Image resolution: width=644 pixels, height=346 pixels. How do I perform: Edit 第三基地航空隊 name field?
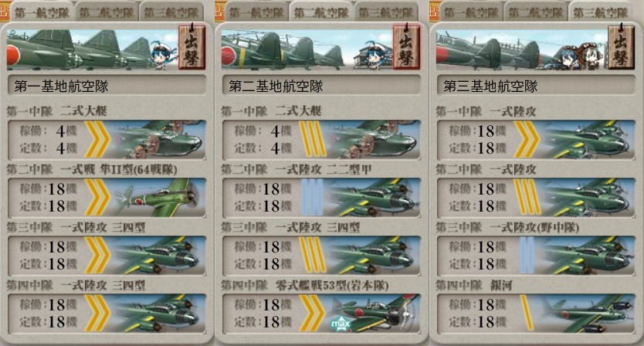click(x=536, y=86)
